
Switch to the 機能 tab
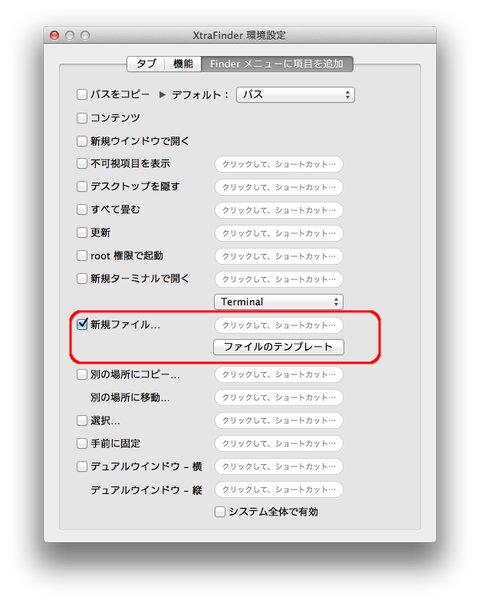tap(183, 64)
